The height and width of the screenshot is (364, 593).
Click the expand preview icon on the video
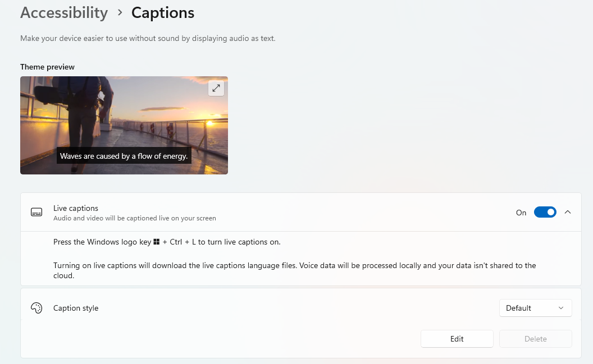click(x=216, y=88)
